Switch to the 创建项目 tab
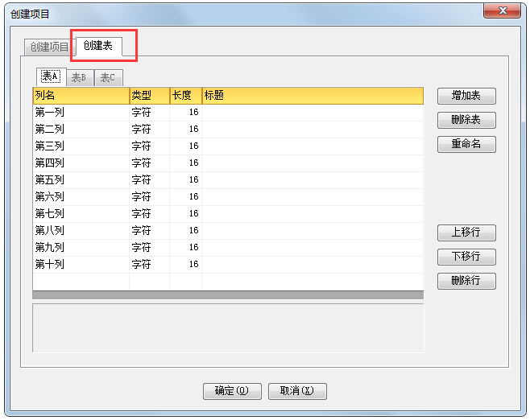The image size is (530, 420). tap(49, 47)
